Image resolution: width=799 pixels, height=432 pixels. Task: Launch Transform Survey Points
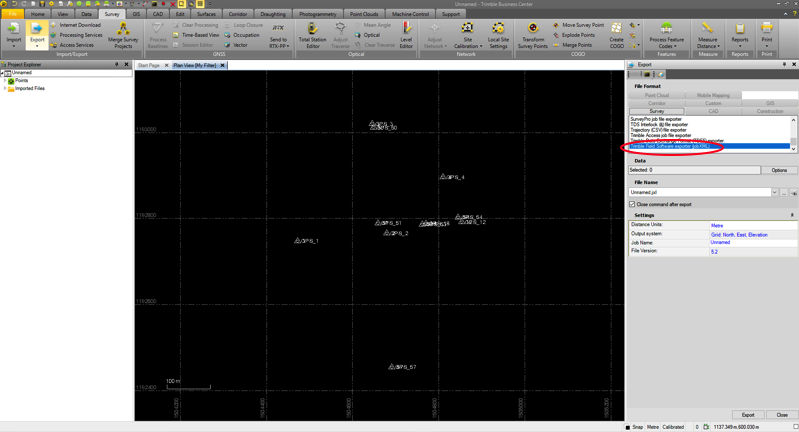coord(532,35)
